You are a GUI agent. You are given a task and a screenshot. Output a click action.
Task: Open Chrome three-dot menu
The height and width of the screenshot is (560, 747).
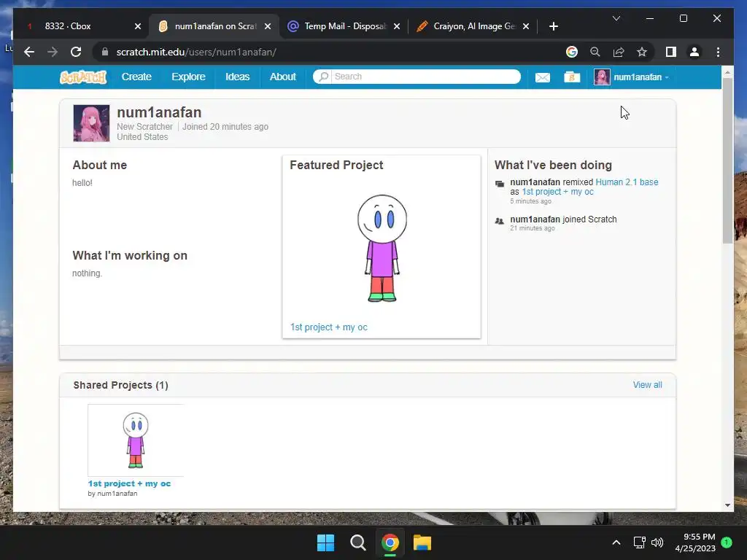(x=718, y=52)
